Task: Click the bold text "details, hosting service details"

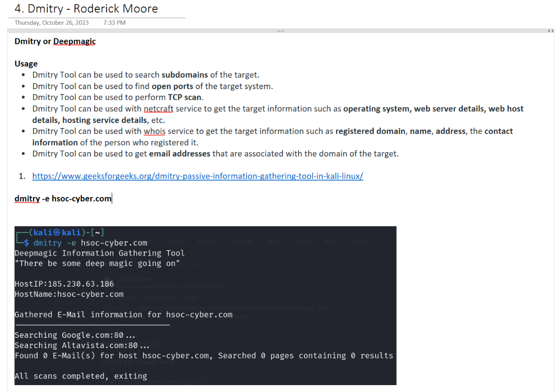Action: [90, 120]
